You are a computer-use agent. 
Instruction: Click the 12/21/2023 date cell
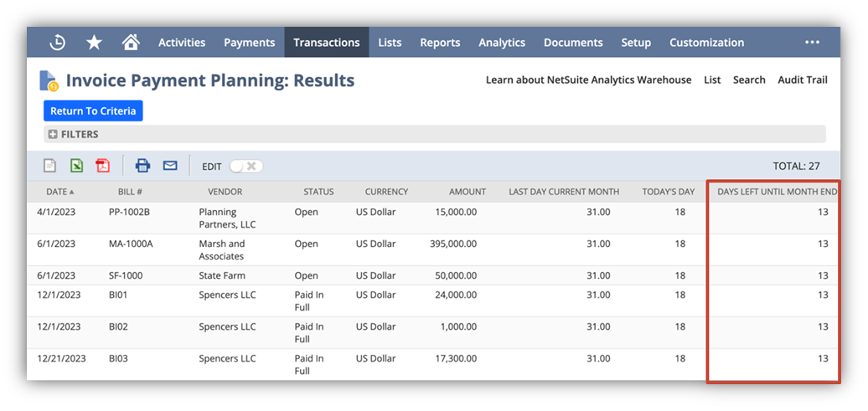[x=61, y=358]
